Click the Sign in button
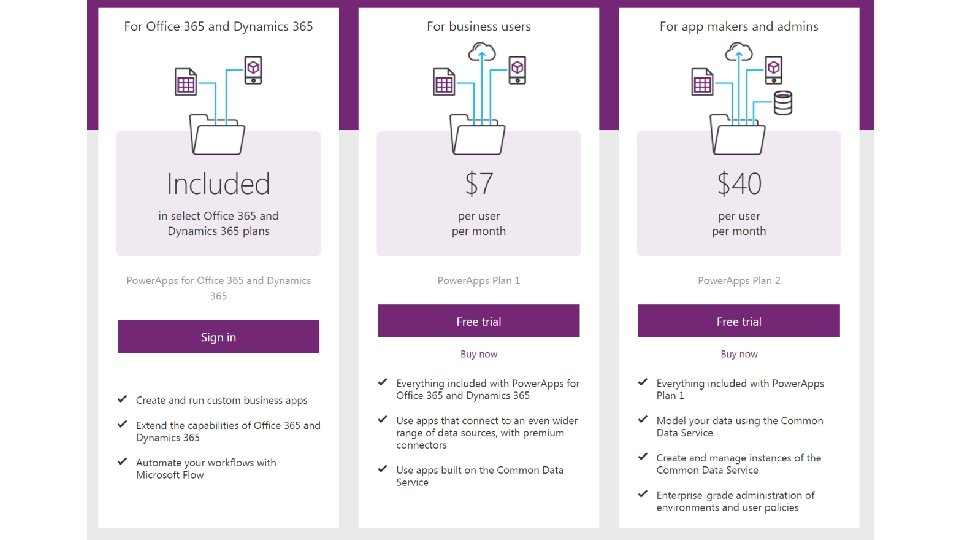 219,336
